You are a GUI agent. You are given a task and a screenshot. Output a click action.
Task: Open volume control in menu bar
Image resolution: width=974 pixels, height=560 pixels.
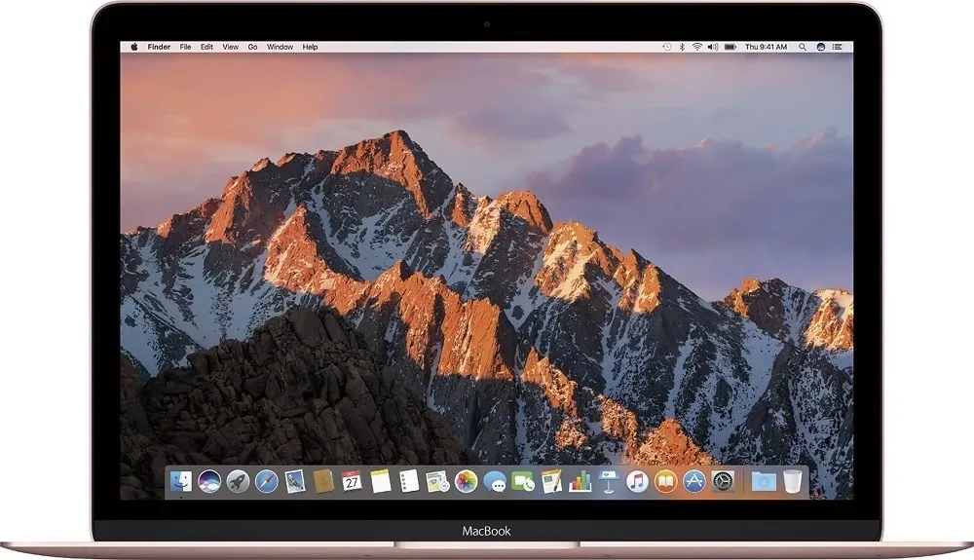click(713, 47)
